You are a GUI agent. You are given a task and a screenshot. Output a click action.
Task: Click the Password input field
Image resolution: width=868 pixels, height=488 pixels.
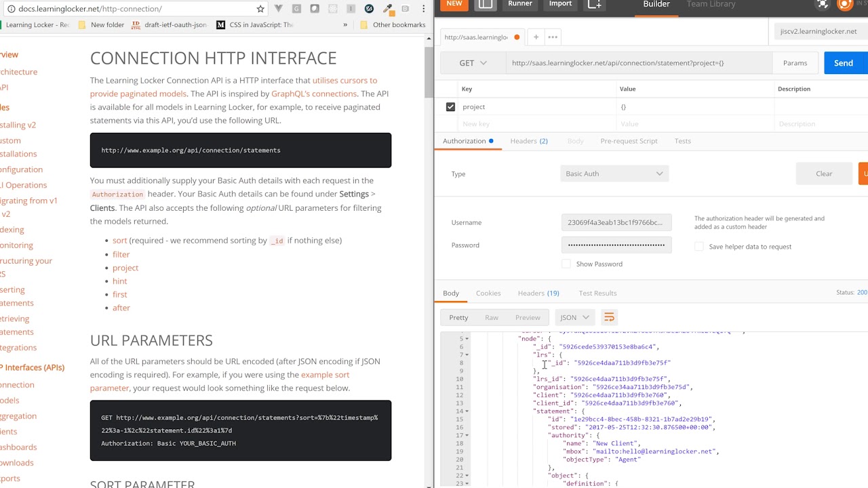[616, 245]
